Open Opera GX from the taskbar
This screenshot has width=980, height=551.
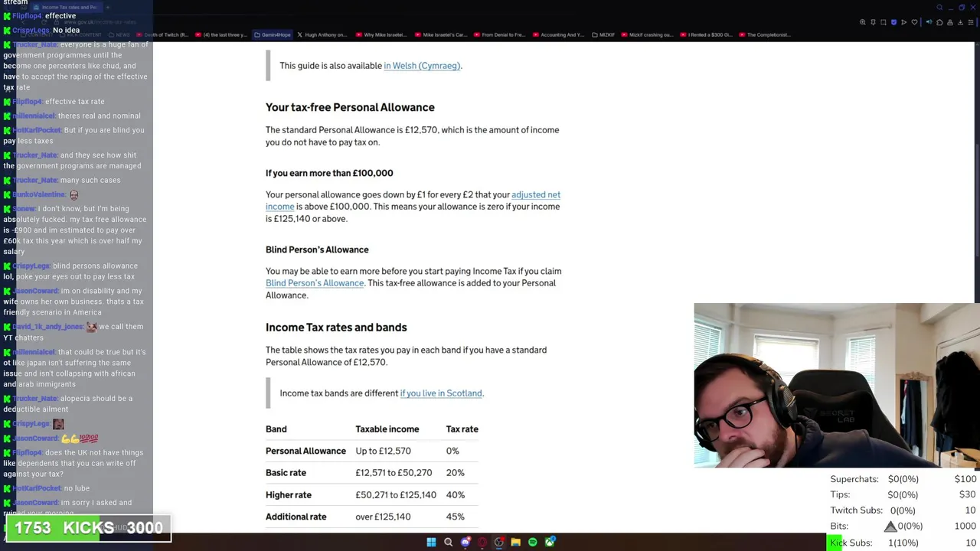click(482, 543)
